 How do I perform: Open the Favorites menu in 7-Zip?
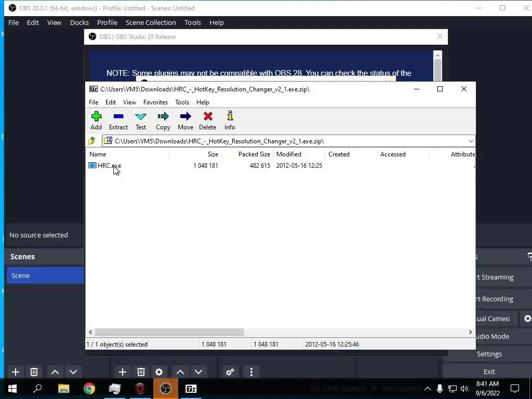[155, 102]
